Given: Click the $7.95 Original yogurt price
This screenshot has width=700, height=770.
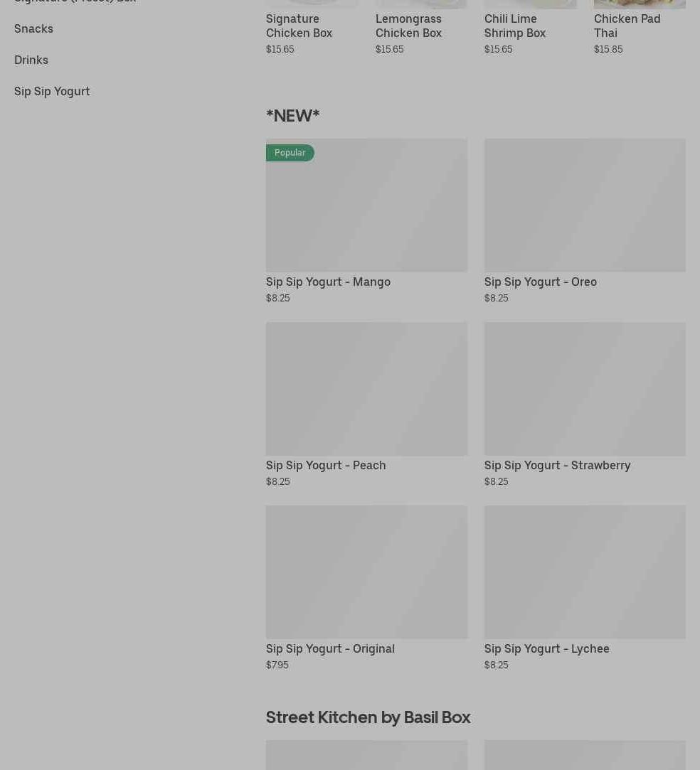Looking at the screenshot, I should (277, 665).
